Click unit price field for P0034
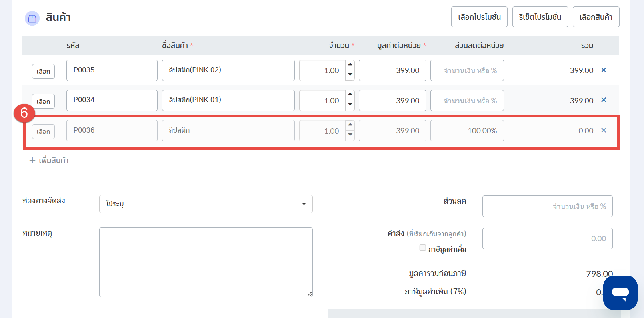 point(392,100)
